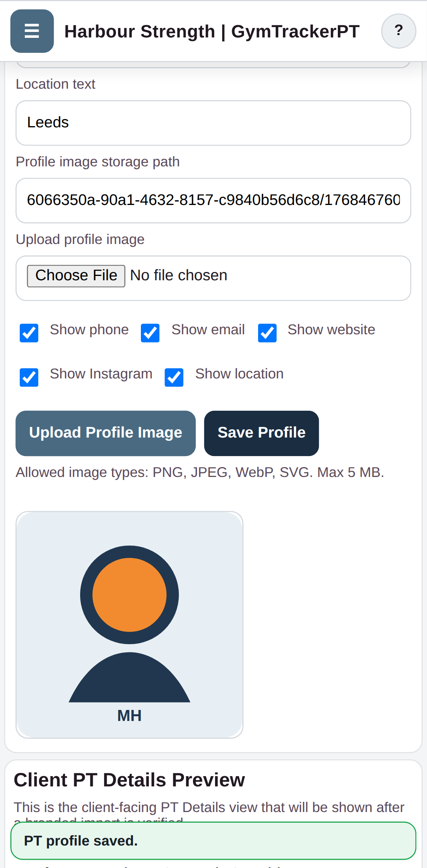Click the Client PT Details Preview heading

coord(129,779)
